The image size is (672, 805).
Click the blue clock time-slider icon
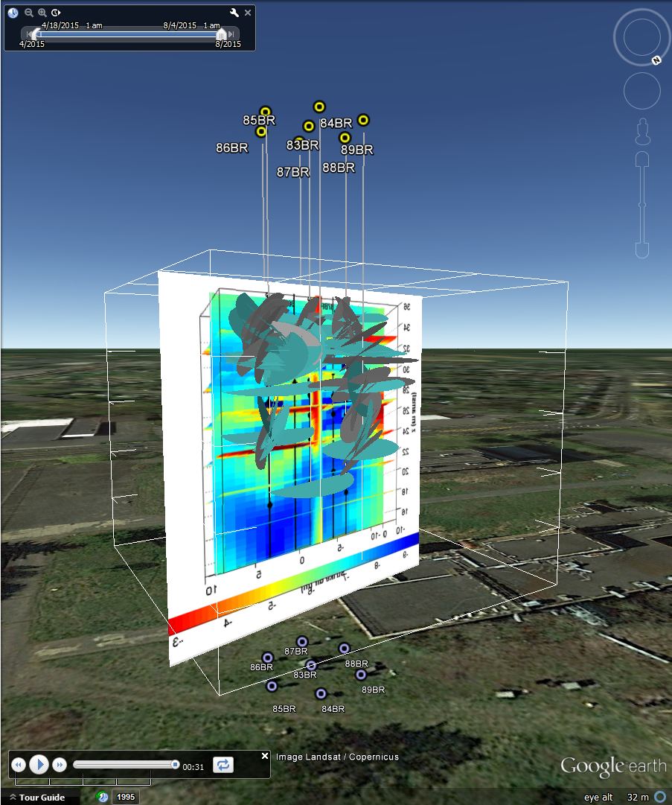coord(13,13)
